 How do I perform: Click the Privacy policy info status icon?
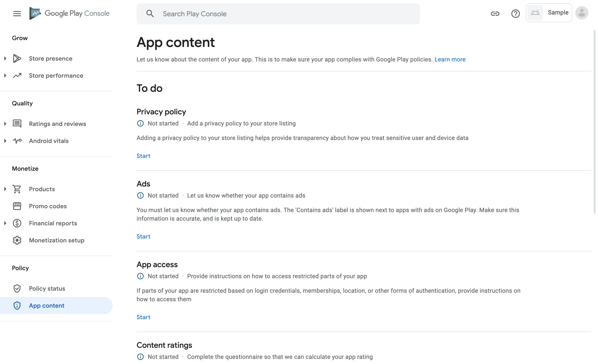pos(140,124)
